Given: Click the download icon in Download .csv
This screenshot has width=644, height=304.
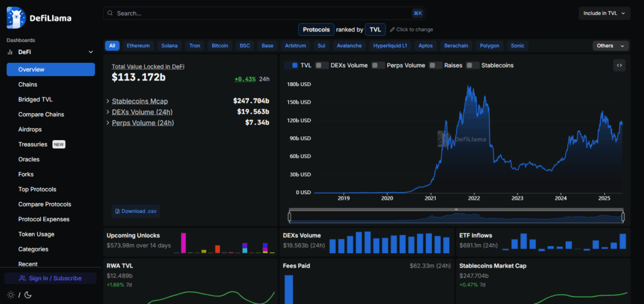Looking at the screenshot, I should coord(118,211).
